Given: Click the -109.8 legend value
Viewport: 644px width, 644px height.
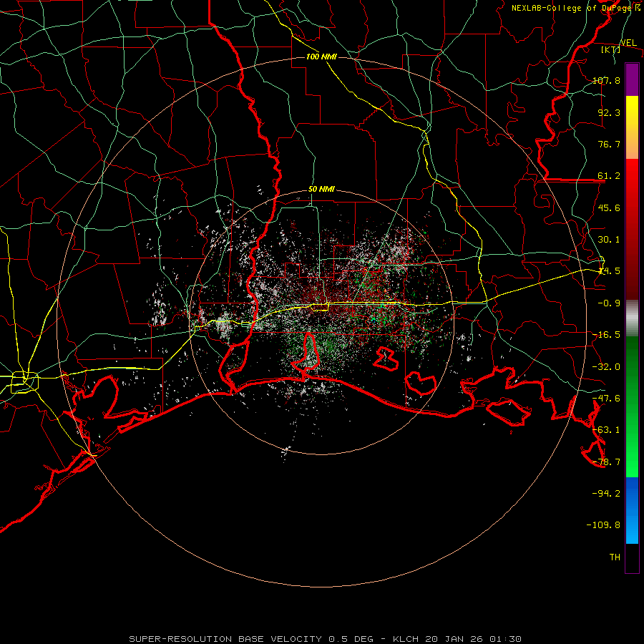Looking at the screenshot, I should point(603,525).
